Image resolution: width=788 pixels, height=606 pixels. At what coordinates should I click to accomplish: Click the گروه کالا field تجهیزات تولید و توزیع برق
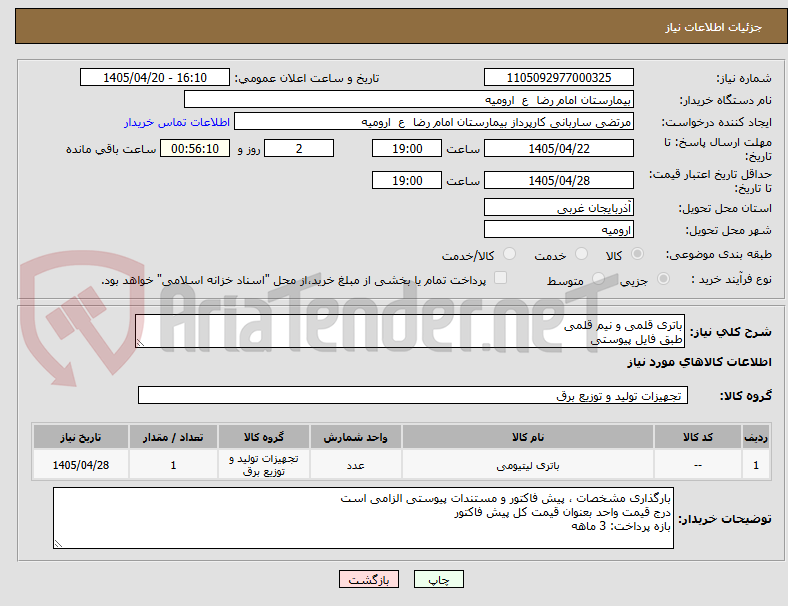coord(413,395)
